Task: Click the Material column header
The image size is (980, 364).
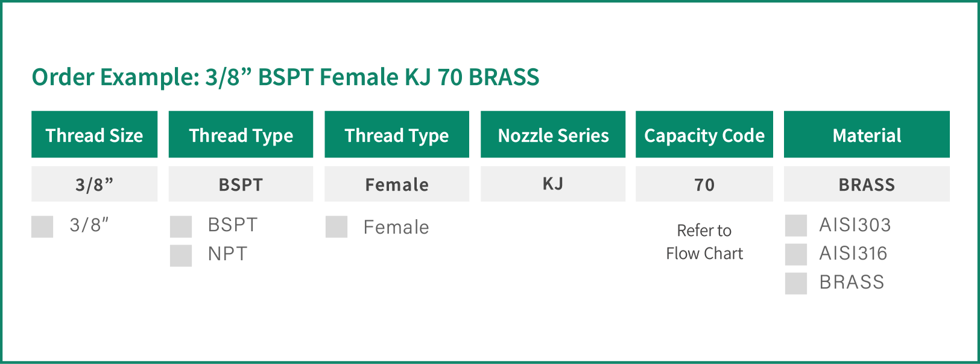Action: pyautogui.click(x=867, y=135)
